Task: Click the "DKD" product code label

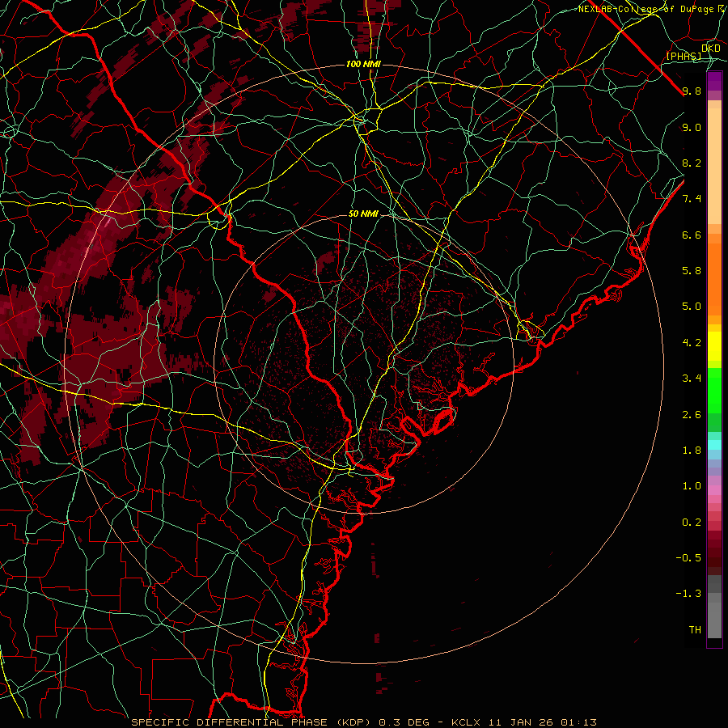Action: click(x=711, y=49)
